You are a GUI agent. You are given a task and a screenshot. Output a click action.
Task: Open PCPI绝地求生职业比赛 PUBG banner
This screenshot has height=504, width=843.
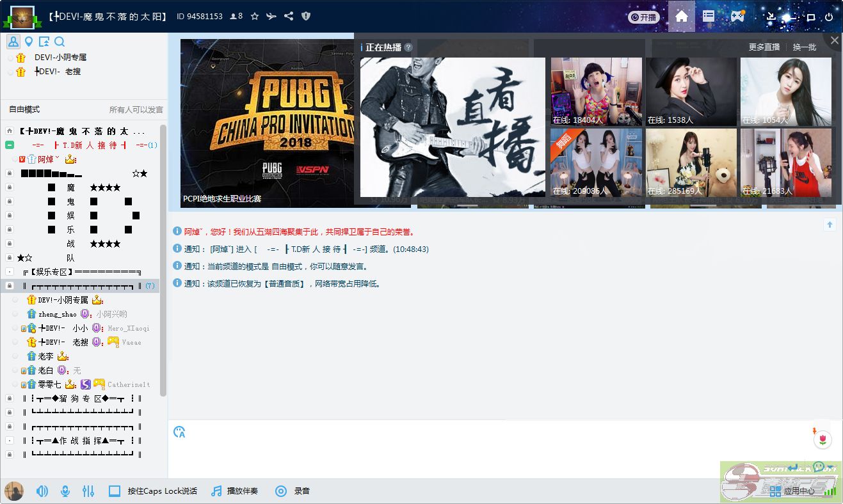click(x=267, y=123)
